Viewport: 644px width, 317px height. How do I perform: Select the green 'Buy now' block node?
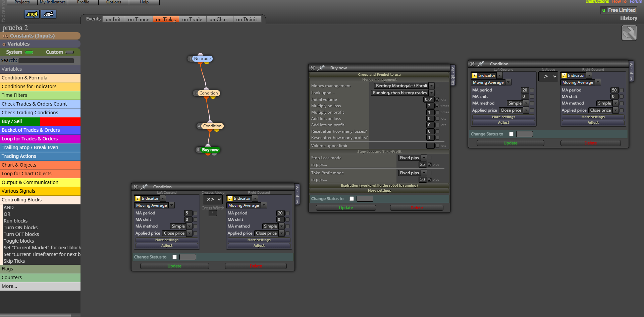210,150
